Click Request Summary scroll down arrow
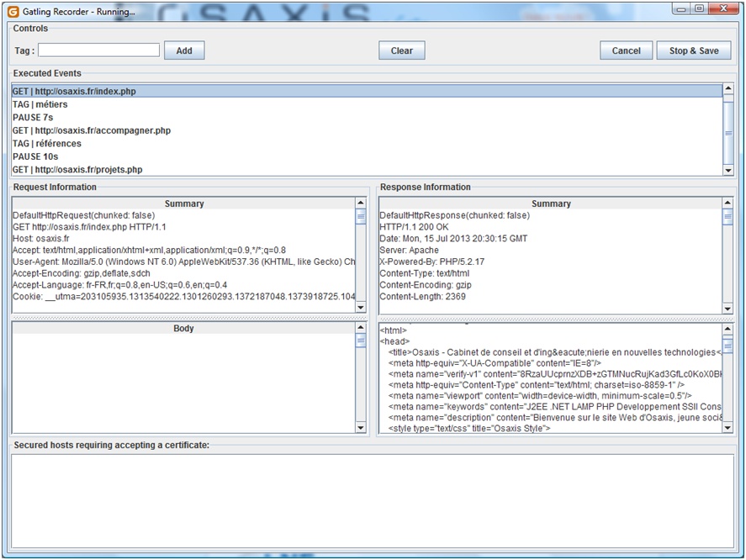The image size is (746, 560). point(361,308)
